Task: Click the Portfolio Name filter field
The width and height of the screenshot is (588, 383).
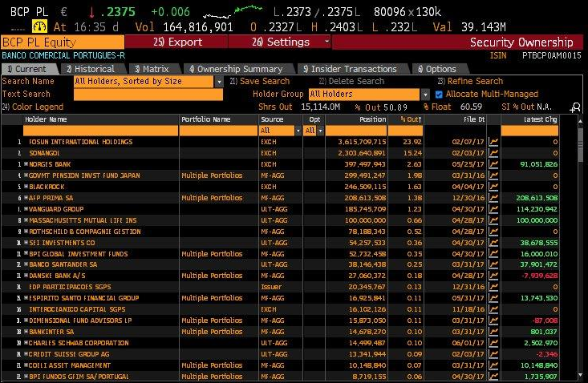Action: tap(218, 131)
